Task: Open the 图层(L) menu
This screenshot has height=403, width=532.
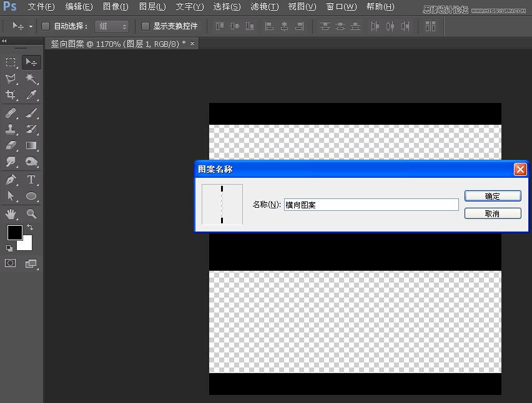Action: coord(152,7)
